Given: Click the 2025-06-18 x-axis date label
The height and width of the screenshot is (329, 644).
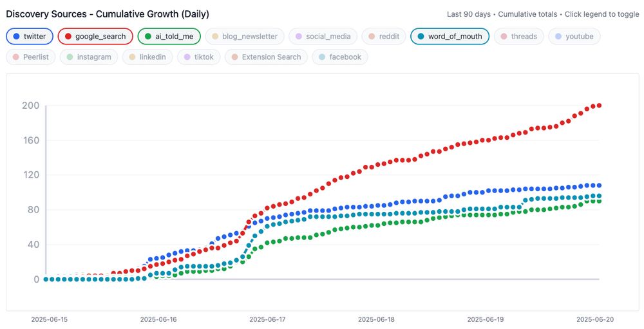Looking at the screenshot, I should click(376, 319).
